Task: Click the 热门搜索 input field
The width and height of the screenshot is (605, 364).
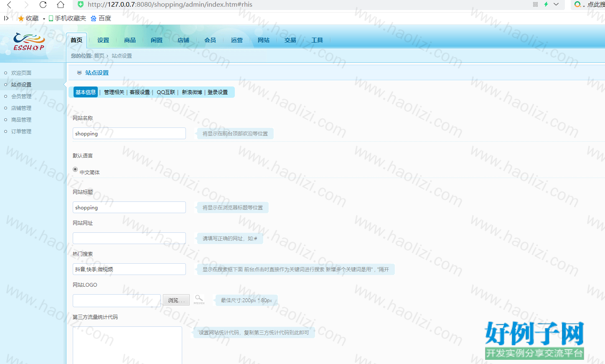Action: [x=129, y=269]
